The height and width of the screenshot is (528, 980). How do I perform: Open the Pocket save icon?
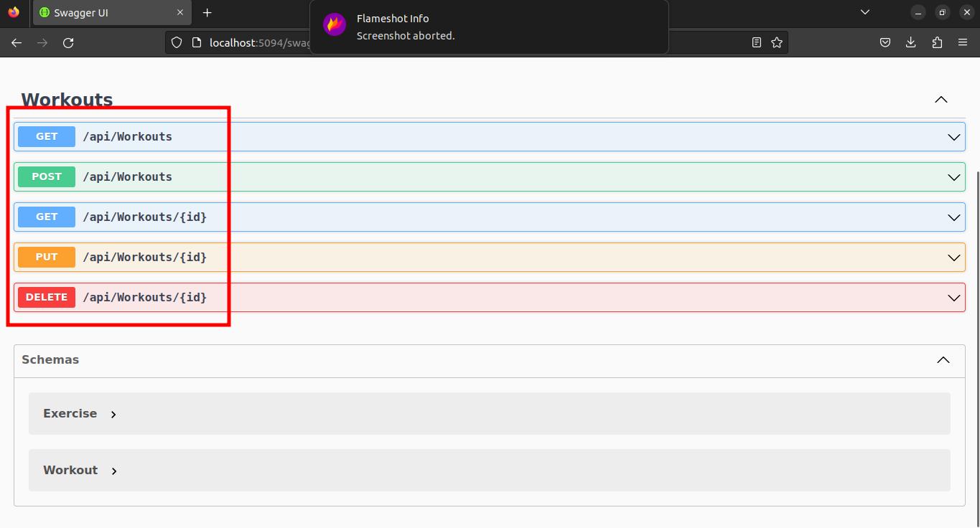(885, 43)
